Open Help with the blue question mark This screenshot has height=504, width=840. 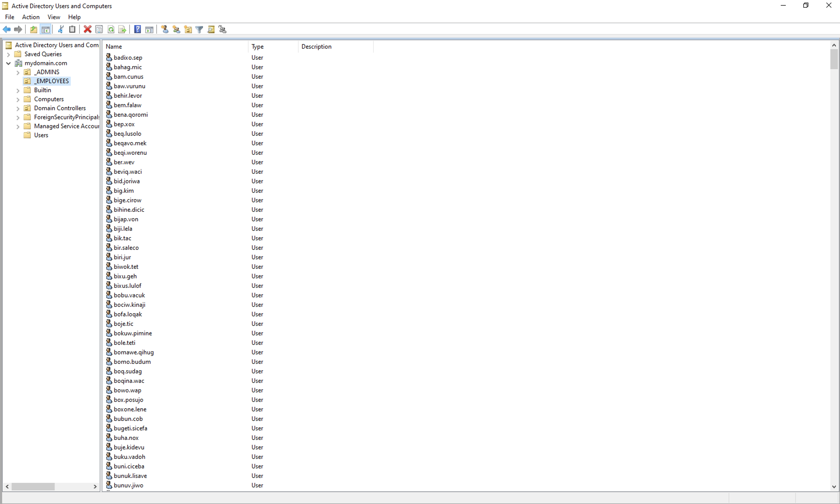[138, 30]
